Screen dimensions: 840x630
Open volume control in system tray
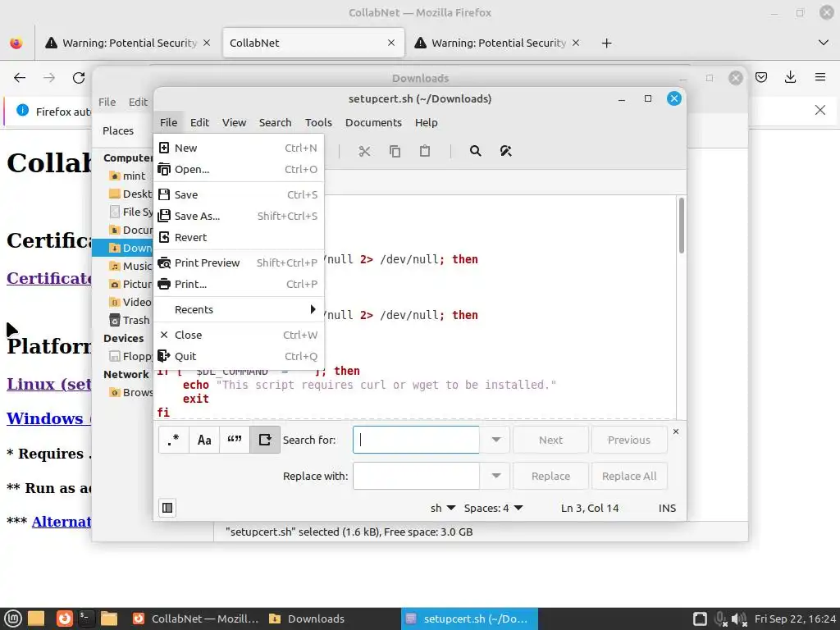[739, 619]
